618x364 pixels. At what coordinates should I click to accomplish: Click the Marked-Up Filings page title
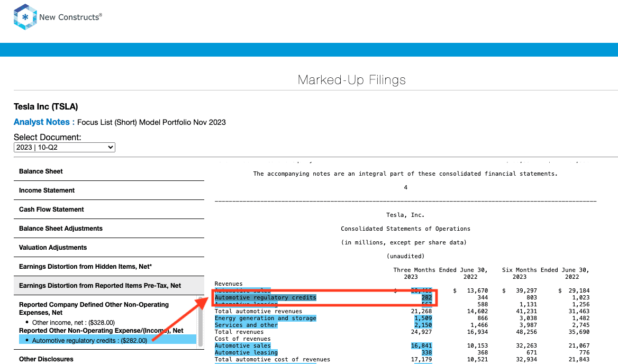point(351,80)
